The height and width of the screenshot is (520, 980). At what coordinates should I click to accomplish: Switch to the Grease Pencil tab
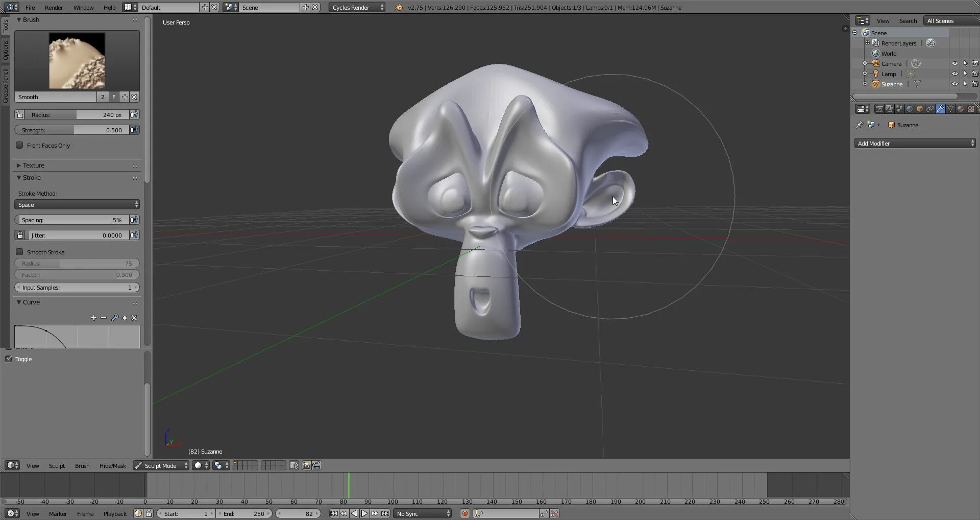pyautogui.click(x=6, y=85)
